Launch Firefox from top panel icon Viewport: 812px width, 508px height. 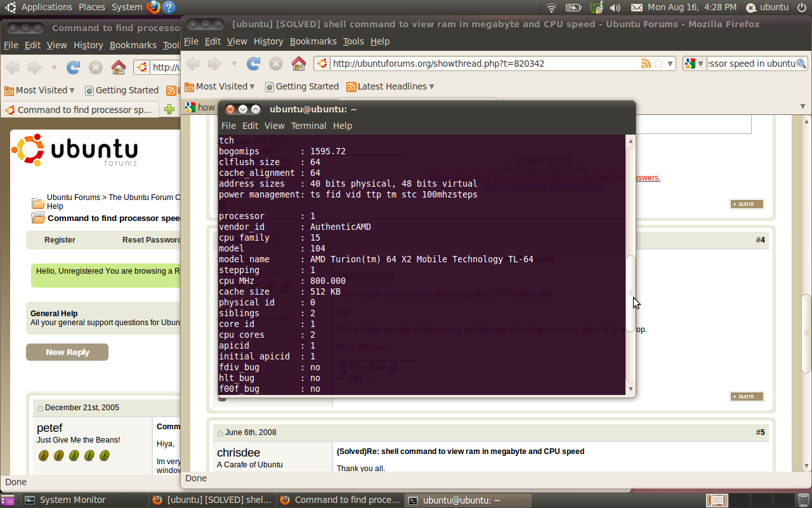(x=154, y=7)
